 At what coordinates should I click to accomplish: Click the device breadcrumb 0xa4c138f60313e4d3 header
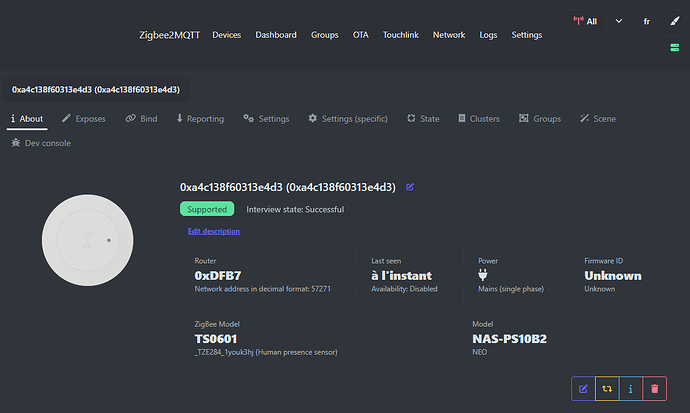95,90
